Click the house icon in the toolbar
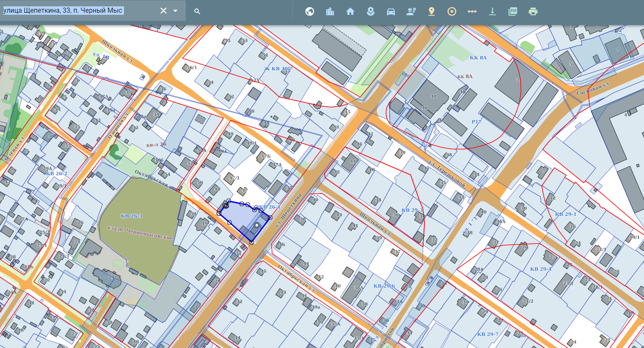The image size is (644, 348). tap(350, 11)
